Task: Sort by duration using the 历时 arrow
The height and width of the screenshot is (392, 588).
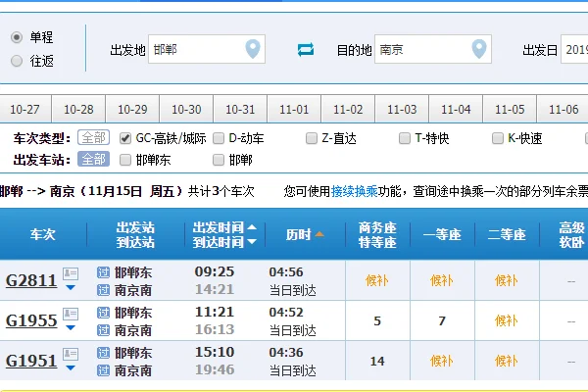Action: pyautogui.click(x=319, y=234)
